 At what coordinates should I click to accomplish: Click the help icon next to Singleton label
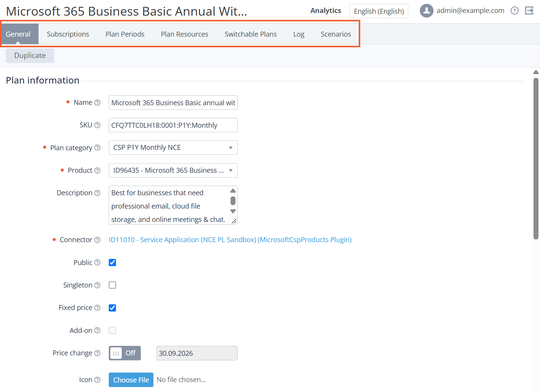[x=97, y=285]
